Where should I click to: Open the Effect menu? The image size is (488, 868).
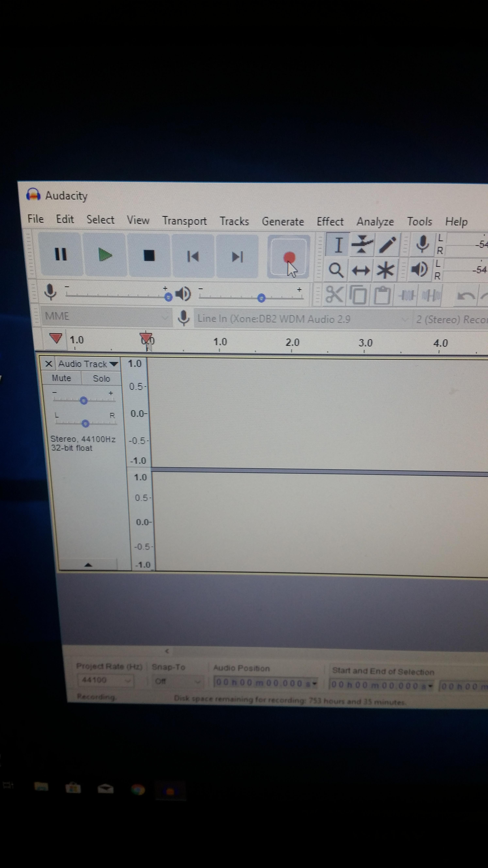coord(330,222)
